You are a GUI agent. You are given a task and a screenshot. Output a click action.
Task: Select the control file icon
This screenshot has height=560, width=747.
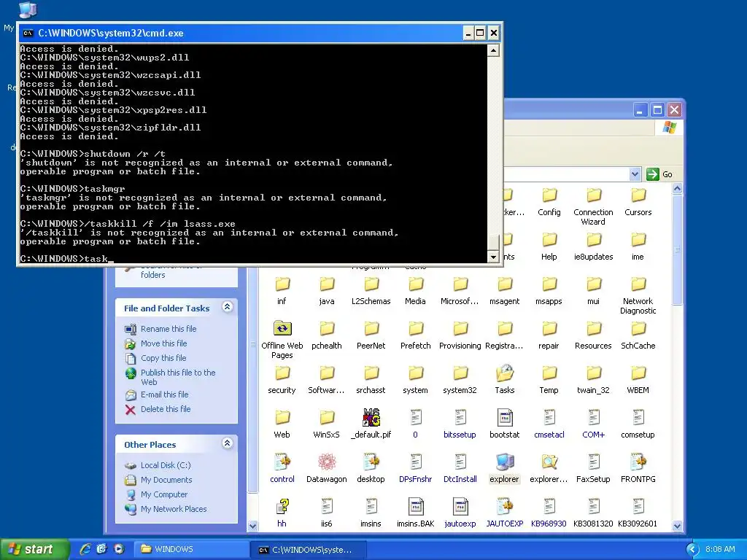(282, 462)
